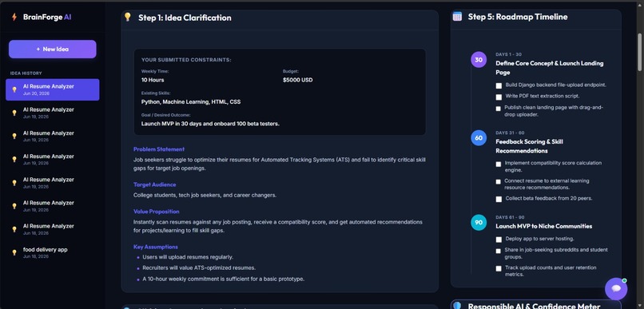
Task: Click the BrainForge lightning bolt logo icon
Action: (x=14, y=17)
